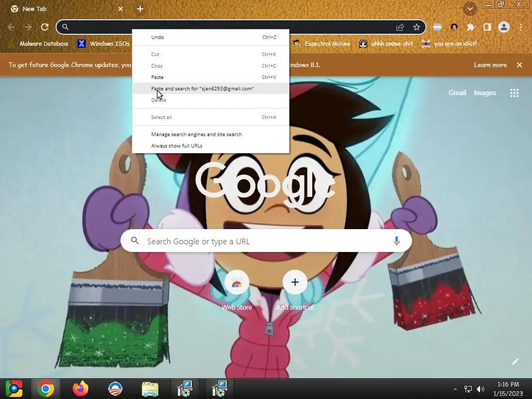Screen dimensions: 532x399
Task: Click the network tray icon
Action: click(x=468, y=389)
